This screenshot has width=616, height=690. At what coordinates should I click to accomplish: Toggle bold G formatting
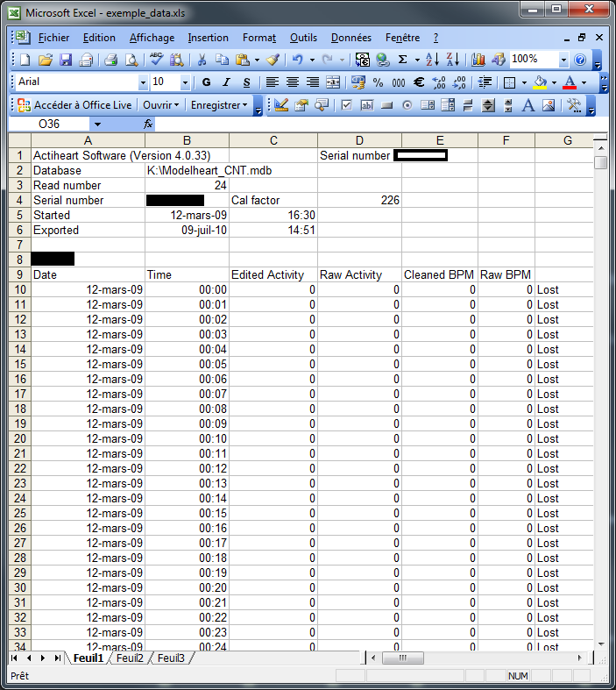click(206, 82)
